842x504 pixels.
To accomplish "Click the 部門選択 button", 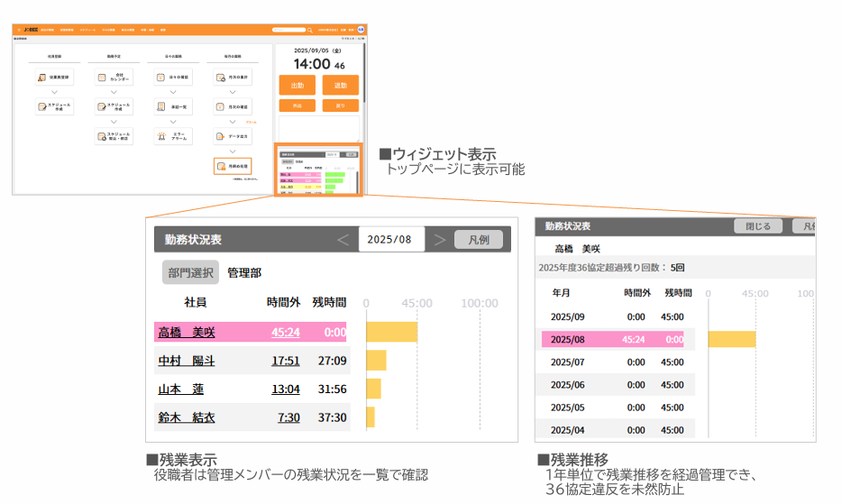I will (x=190, y=272).
